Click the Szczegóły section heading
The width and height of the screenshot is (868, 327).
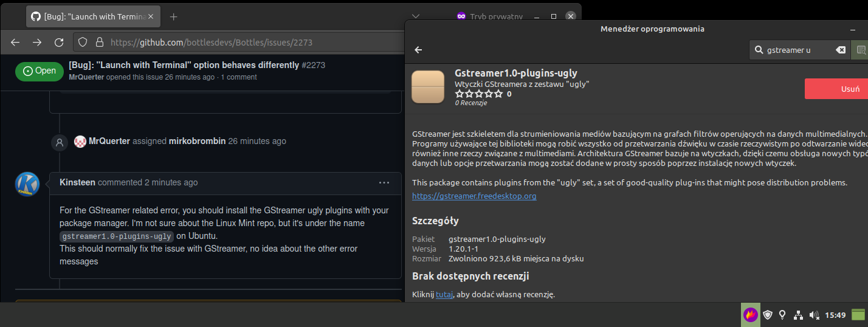coord(435,221)
